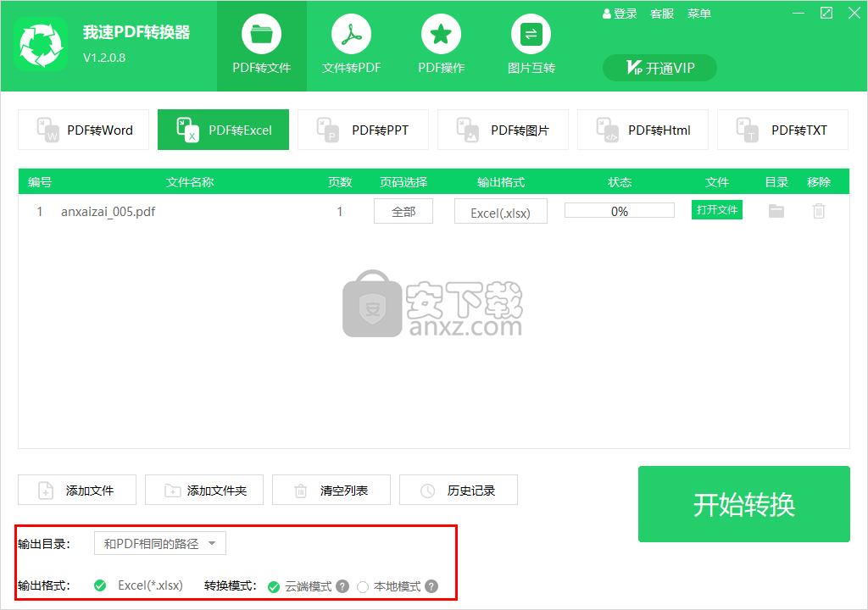The height and width of the screenshot is (610, 868).
Task: Click the 登录 user icon link
Action: pyautogui.click(x=620, y=14)
